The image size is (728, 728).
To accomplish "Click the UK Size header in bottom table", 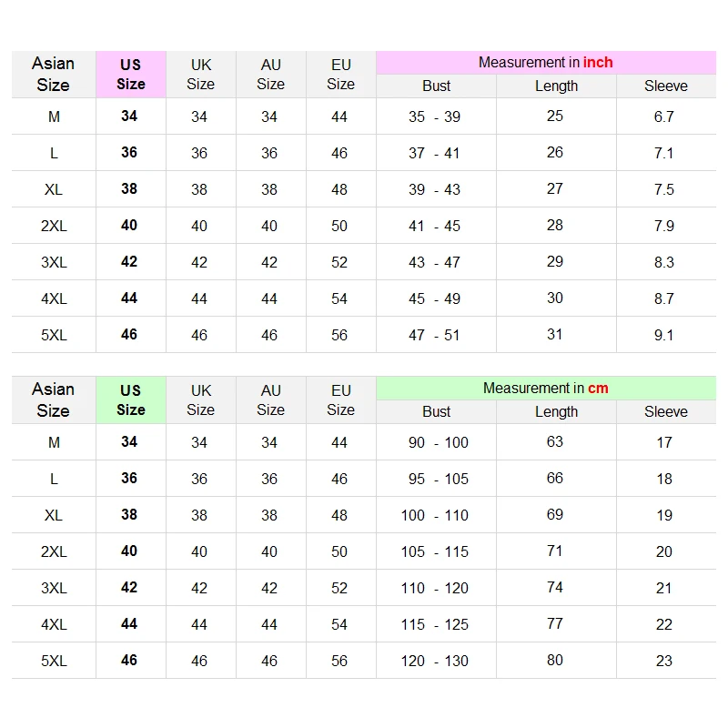I will point(200,399).
